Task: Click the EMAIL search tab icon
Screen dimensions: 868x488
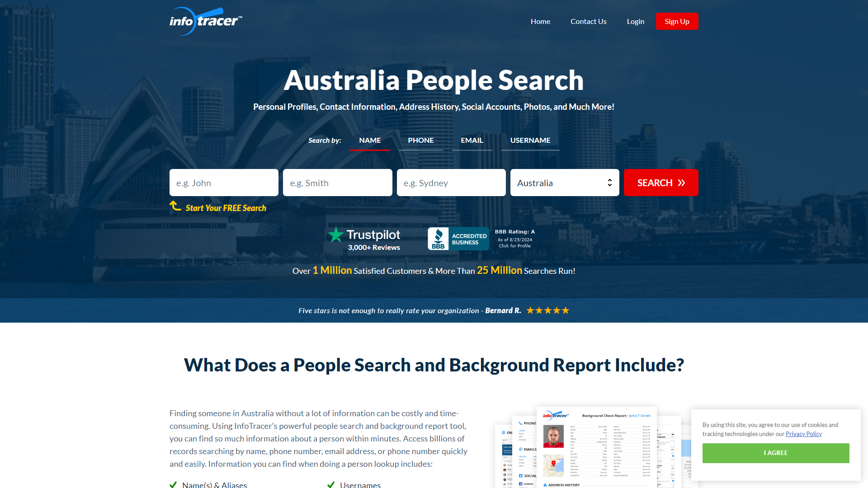Action: 472,140
